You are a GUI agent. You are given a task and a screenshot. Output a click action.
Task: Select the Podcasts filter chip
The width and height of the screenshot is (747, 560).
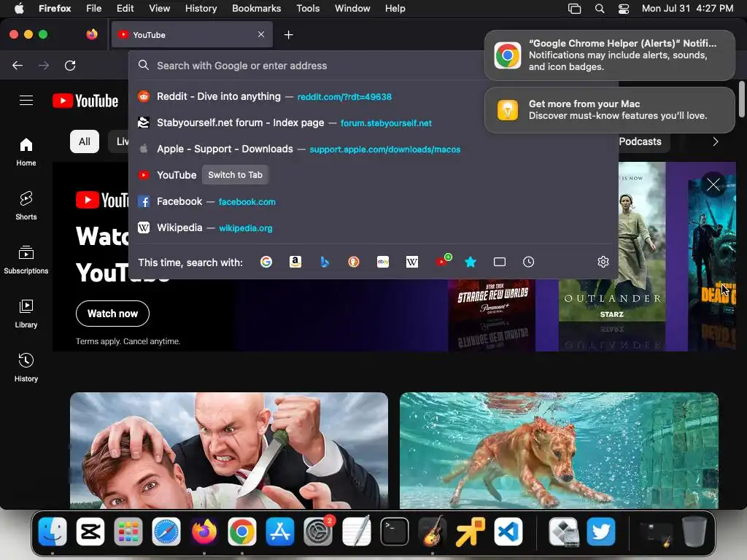pyautogui.click(x=640, y=141)
